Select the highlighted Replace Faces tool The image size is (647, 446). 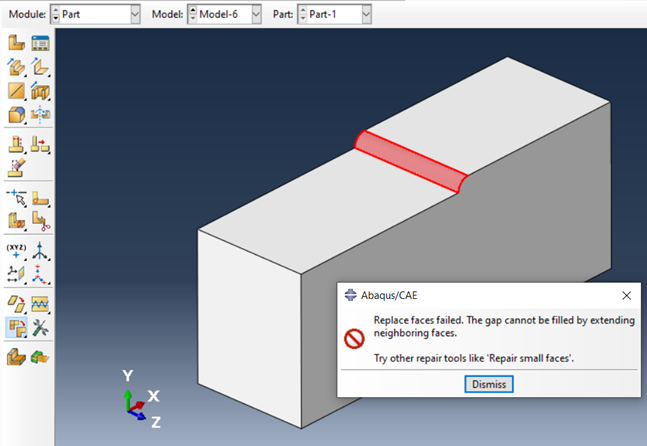[x=17, y=328]
